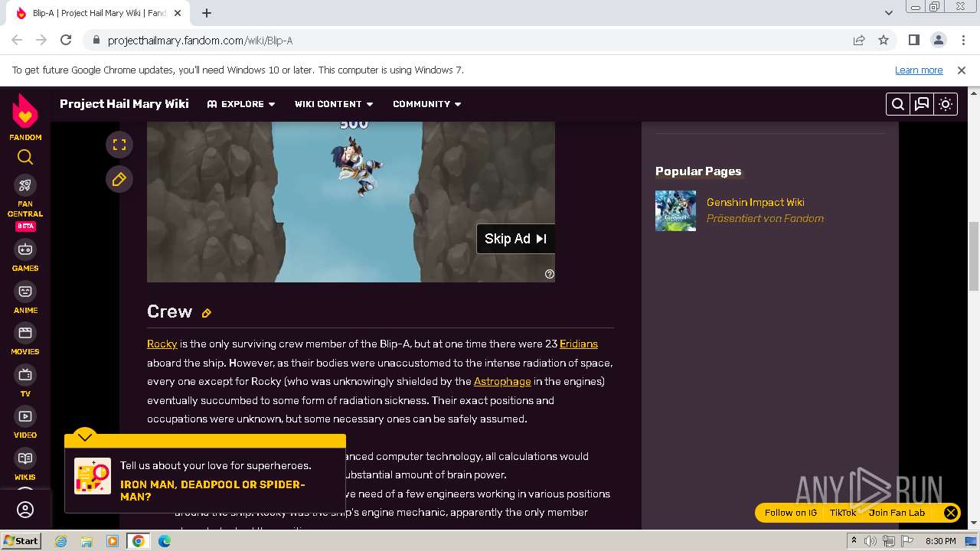Open the wiki discussions icon
980x551 pixels.
point(922,104)
